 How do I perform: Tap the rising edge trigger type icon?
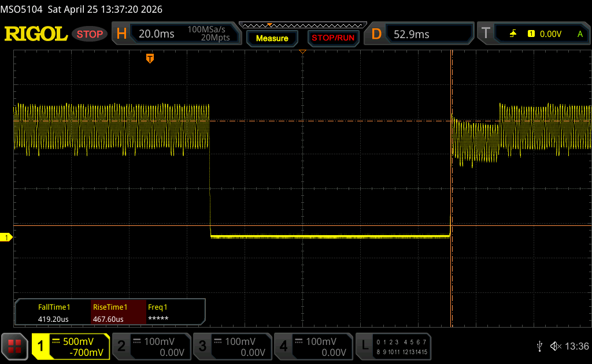[x=513, y=34]
